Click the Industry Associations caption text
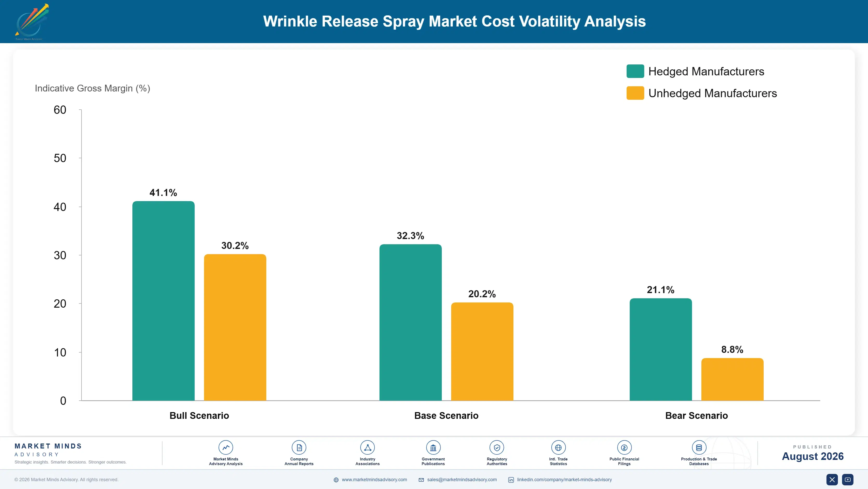Screen dimensions: 868x489 tap(368, 461)
